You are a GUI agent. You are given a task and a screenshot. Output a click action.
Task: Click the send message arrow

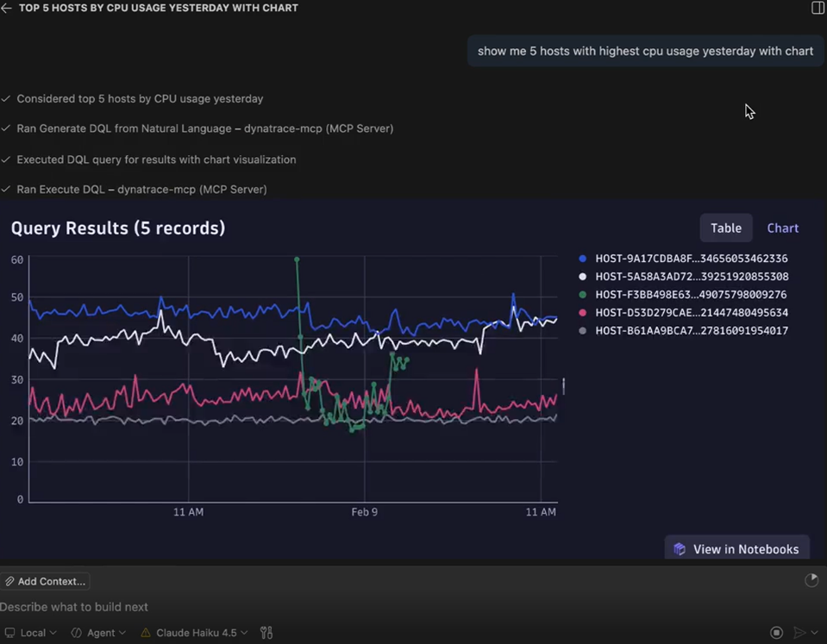(x=799, y=633)
